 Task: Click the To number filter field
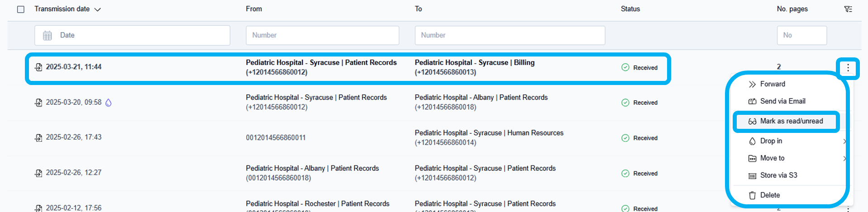510,35
